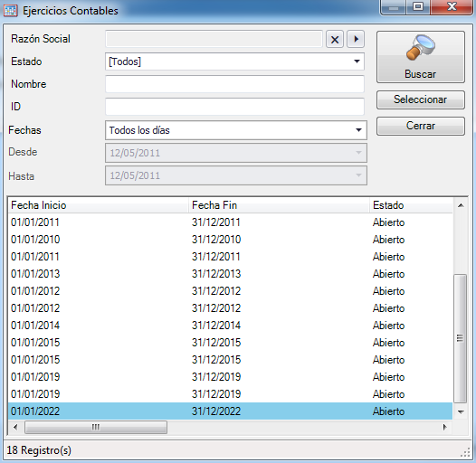The image size is (476, 463).
Task: Click into the Nombre text field
Action: pos(234,84)
